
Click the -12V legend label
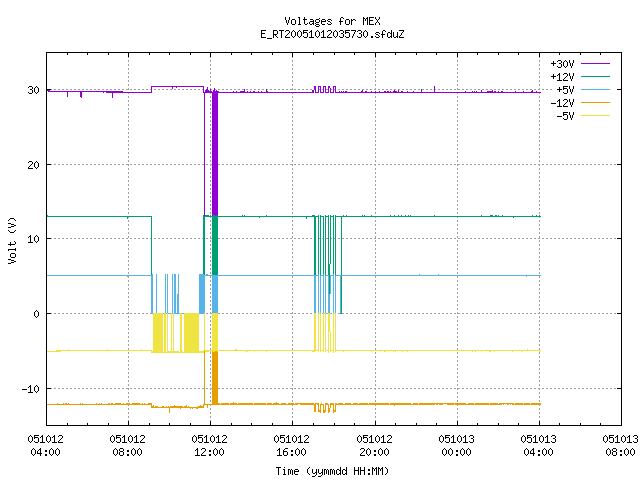click(x=562, y=103)
